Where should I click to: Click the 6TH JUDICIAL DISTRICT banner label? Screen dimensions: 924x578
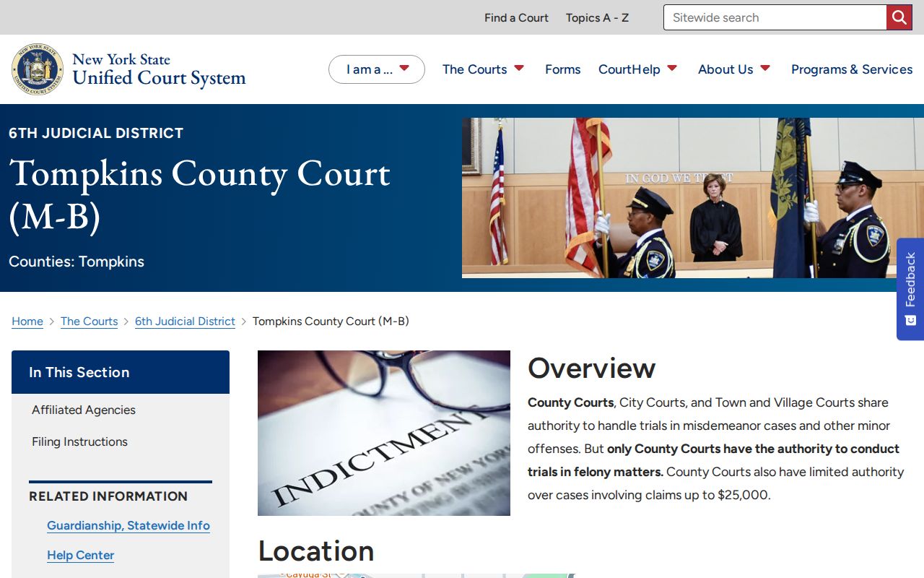(x=96, y=133)
